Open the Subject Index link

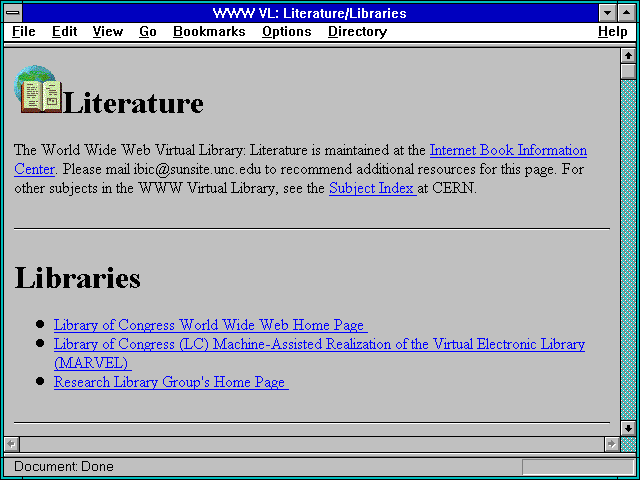(373, 188)
